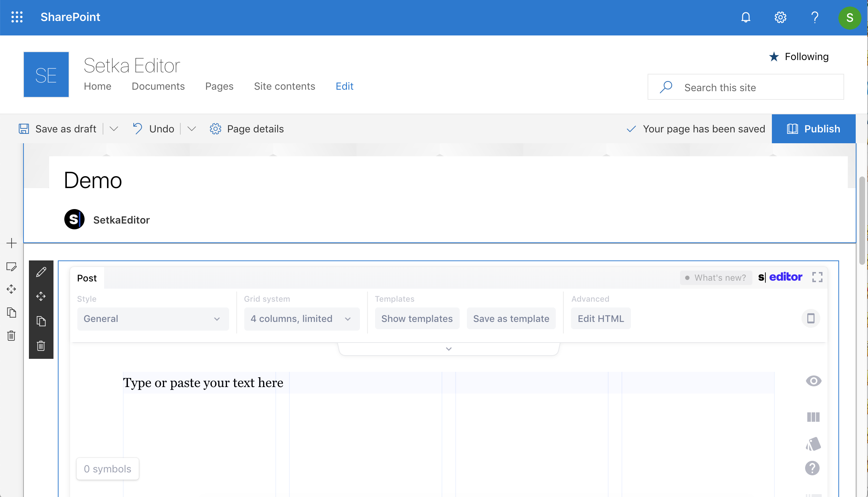Click the plus icon to add a new section

pyautogui.click(x=12, y=243)
